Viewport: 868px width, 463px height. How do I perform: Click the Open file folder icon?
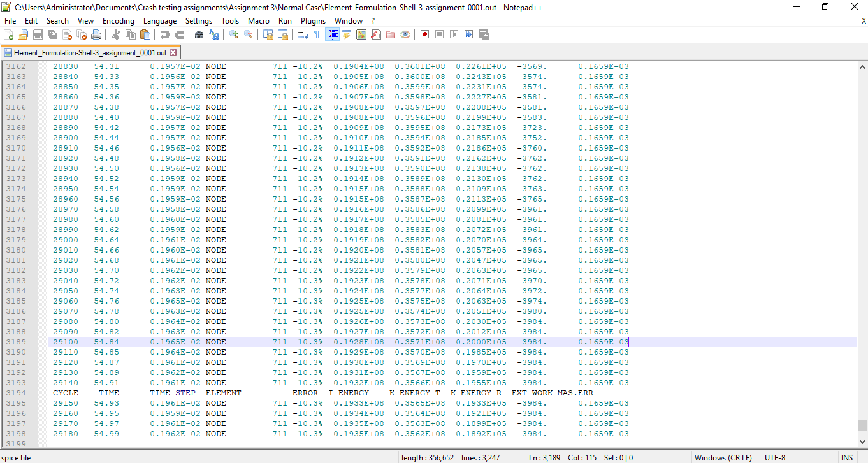23,34
